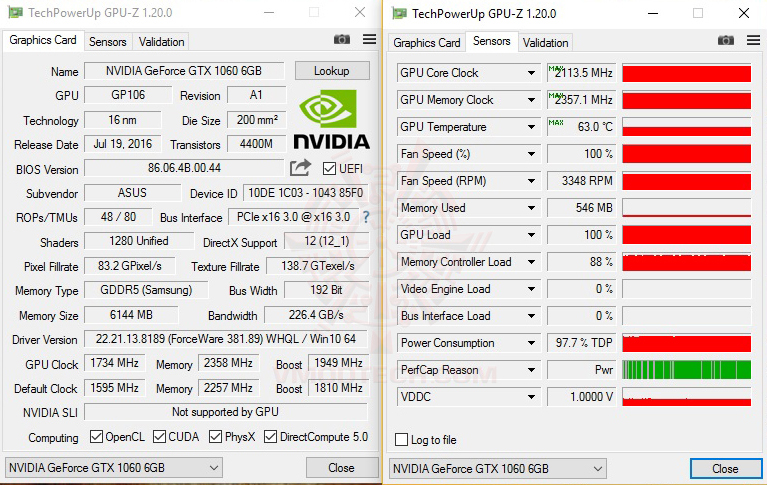This screenshot has width=767, height=485.
Task: Click the GPU Core Clock red graph
Action: click(x=687, y=73)
